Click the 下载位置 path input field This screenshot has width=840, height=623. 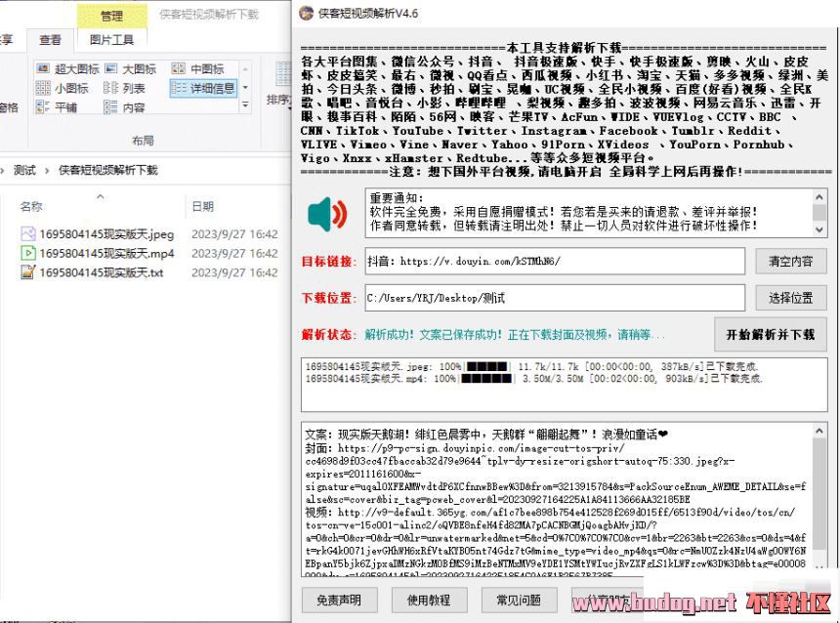click(555, 297)
